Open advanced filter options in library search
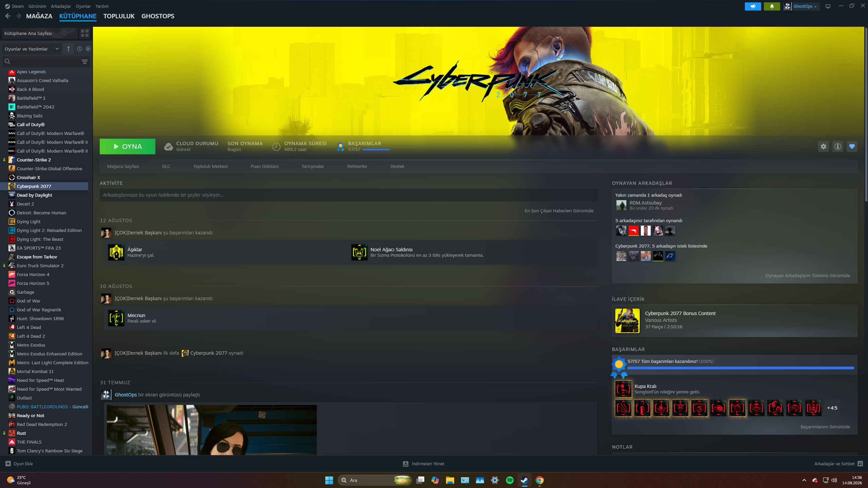868x488 pixels. 85,61
